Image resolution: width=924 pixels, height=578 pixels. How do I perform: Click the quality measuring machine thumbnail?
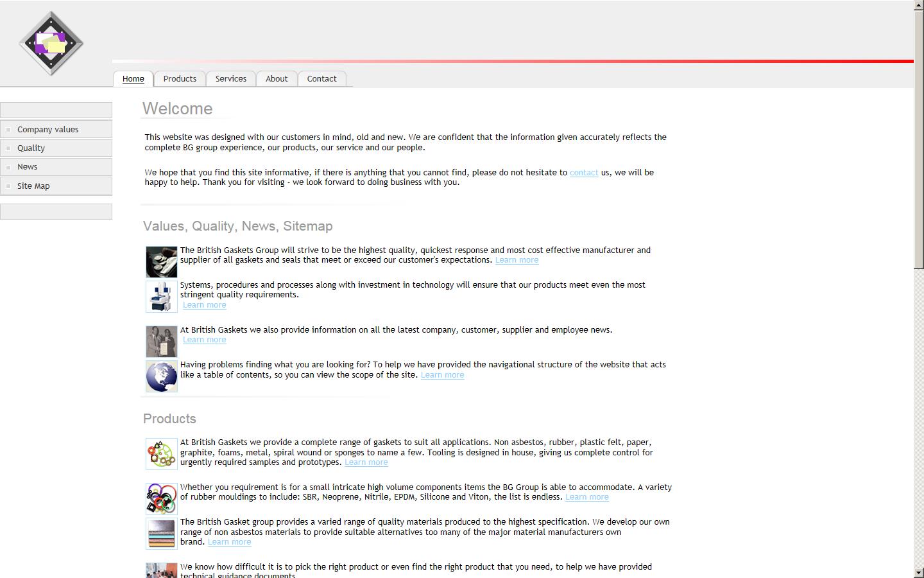[161, 297]
